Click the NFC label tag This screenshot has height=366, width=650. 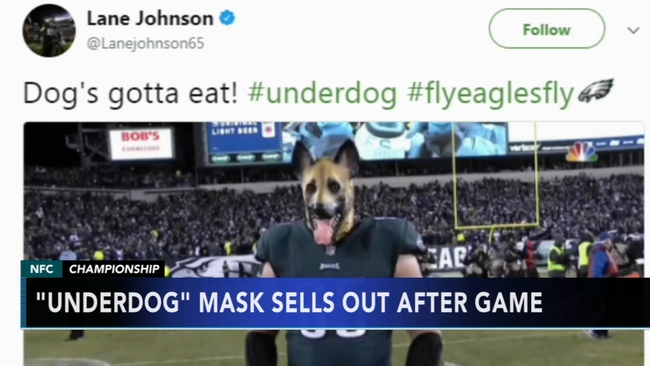(x=41, y=269)
